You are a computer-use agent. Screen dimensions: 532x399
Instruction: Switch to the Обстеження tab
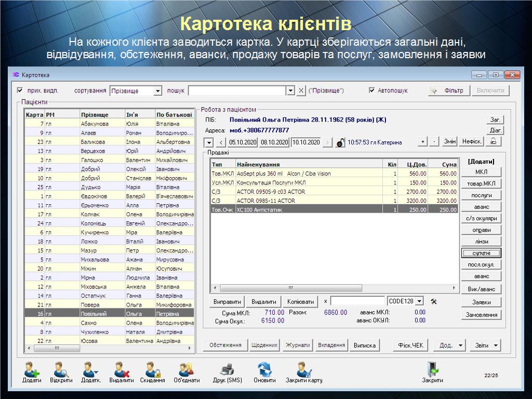coord(225,345)
